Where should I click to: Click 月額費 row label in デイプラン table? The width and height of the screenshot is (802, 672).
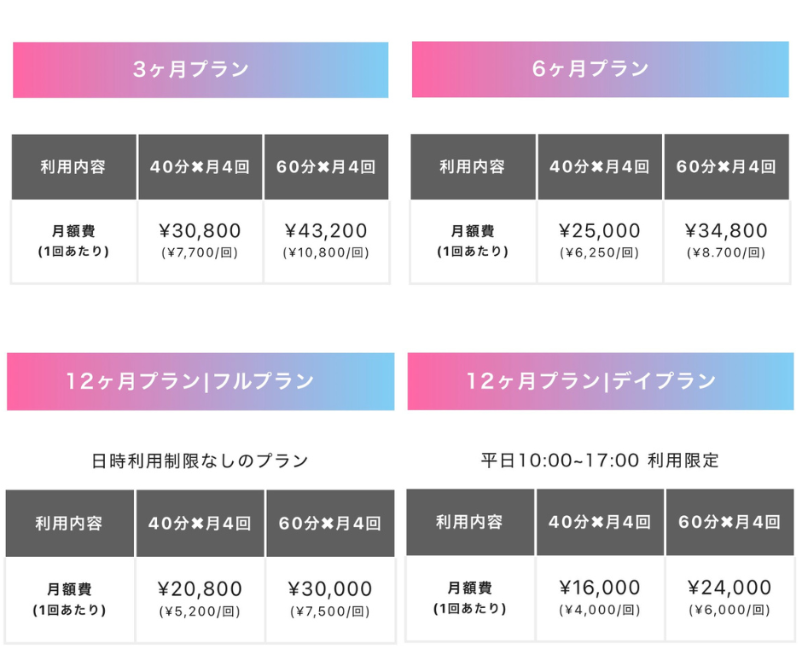point(470,588)
